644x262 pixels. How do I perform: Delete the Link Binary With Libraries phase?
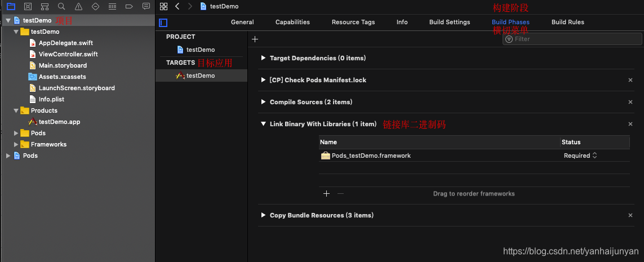[x=630, y=124]
